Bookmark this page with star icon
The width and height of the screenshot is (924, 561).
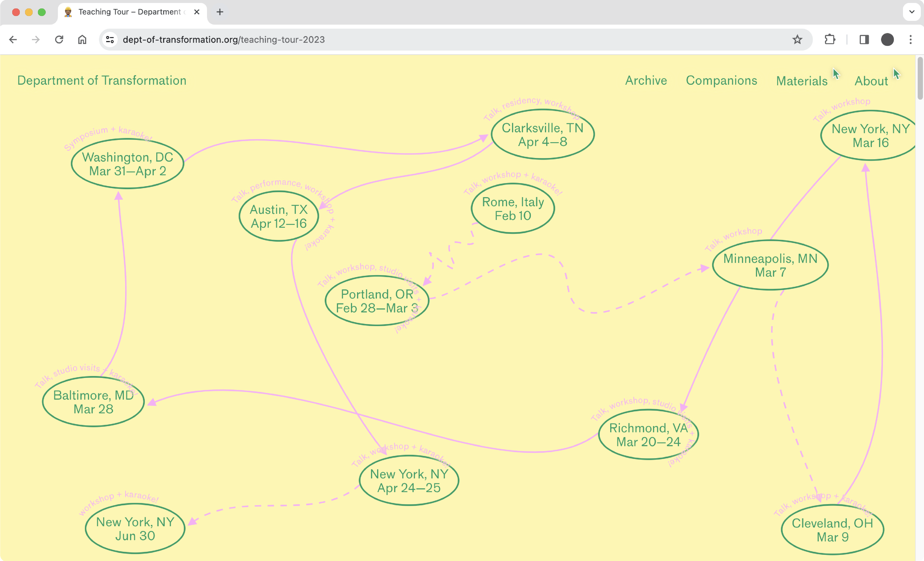pos(797,39)
